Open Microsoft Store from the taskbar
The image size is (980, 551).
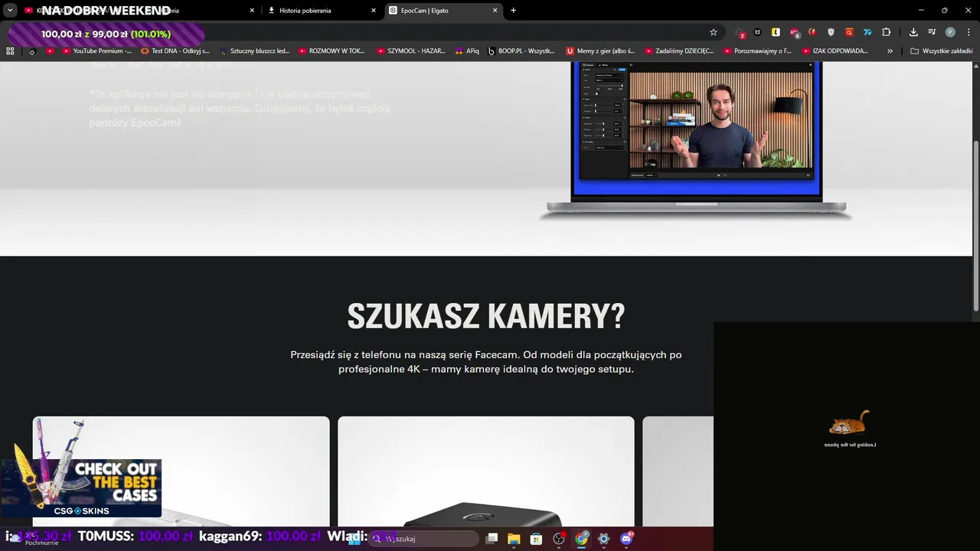537,539
